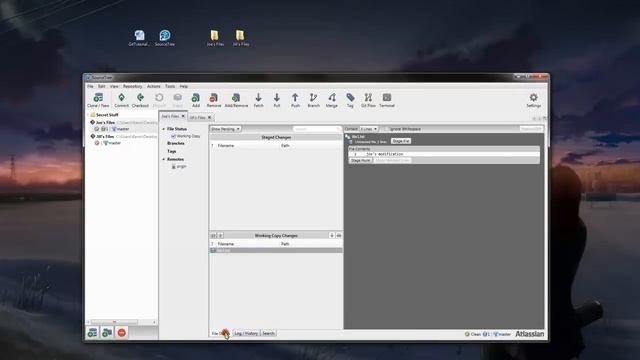640x360 pixels.
Task: Open Terminal from the toolbar
Action: pos(387,100)
